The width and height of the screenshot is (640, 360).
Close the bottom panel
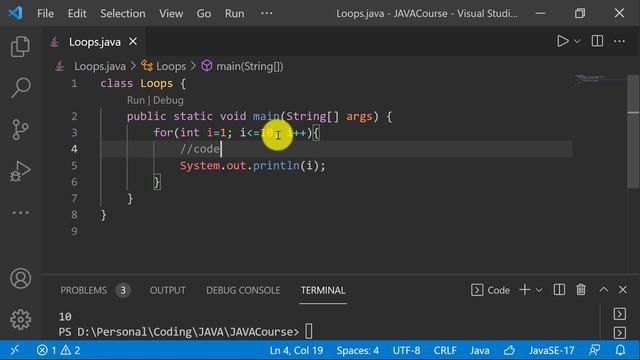point(622,290)
